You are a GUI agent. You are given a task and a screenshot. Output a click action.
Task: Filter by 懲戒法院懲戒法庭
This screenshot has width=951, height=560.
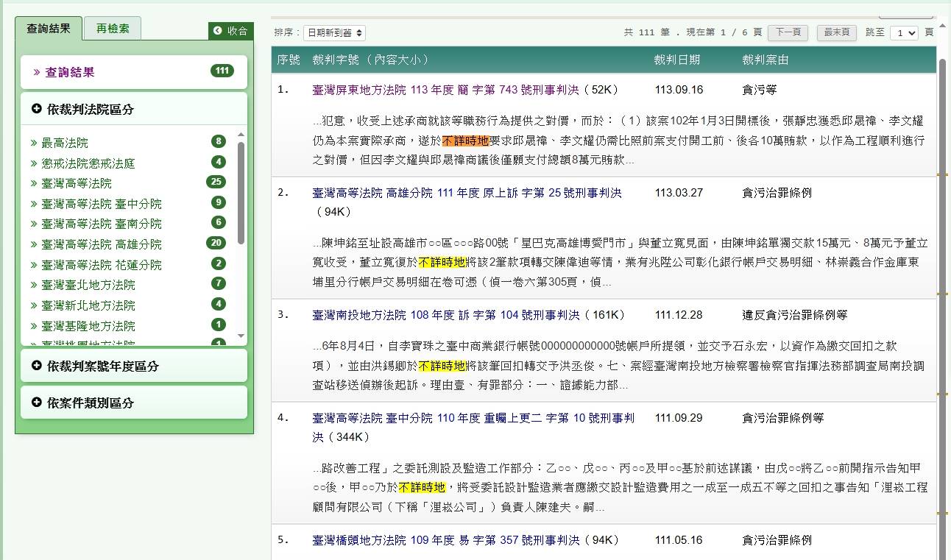88,163
